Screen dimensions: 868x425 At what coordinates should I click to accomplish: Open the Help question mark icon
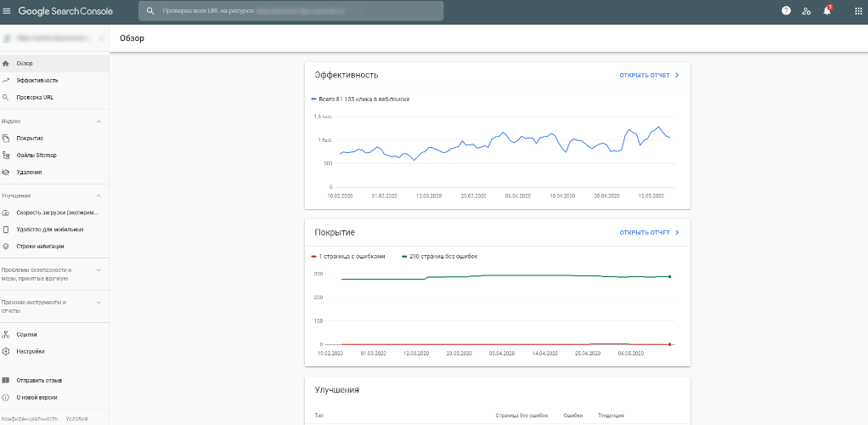(786, 10)
